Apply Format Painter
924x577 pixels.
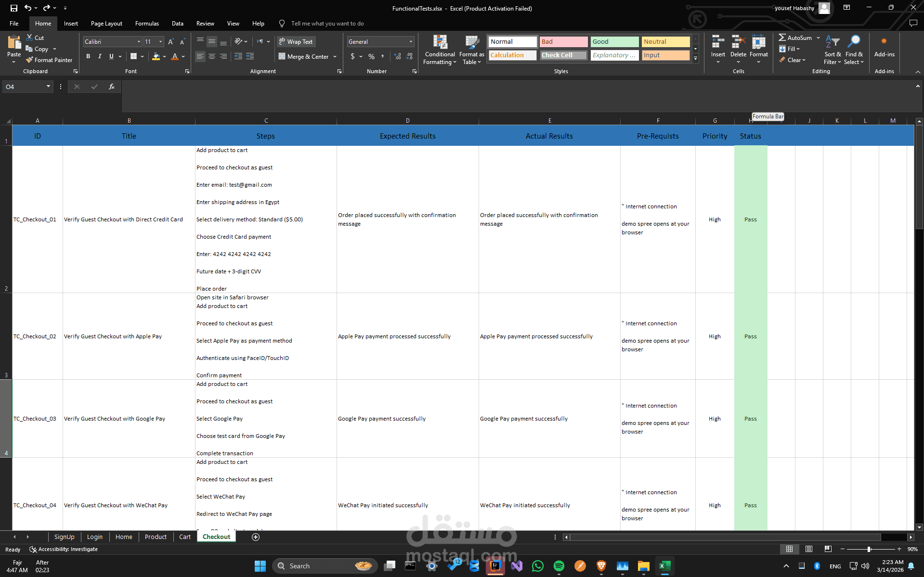point(49,60)
